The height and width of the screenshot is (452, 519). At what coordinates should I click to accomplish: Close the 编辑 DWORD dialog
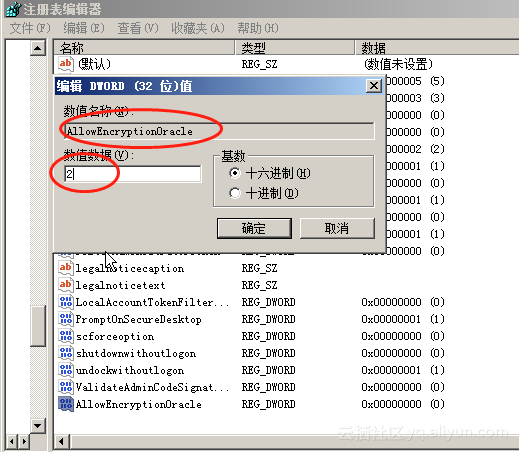(x=374, y=86)
